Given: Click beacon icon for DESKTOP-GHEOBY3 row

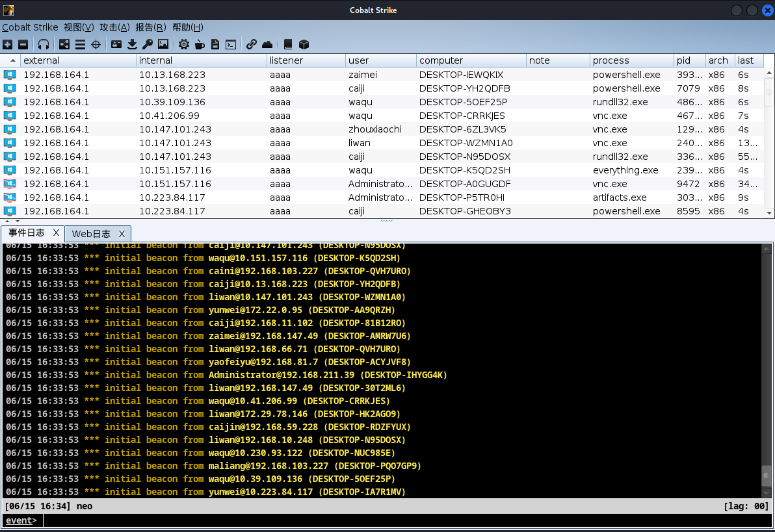Looking at the screenshot, I should (x=10, y=211).
